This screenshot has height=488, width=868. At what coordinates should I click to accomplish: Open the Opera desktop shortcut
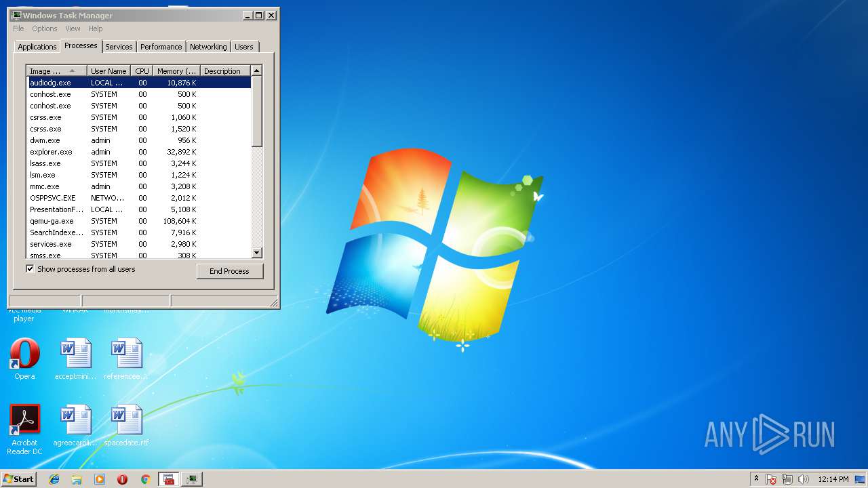coord(24,359)
